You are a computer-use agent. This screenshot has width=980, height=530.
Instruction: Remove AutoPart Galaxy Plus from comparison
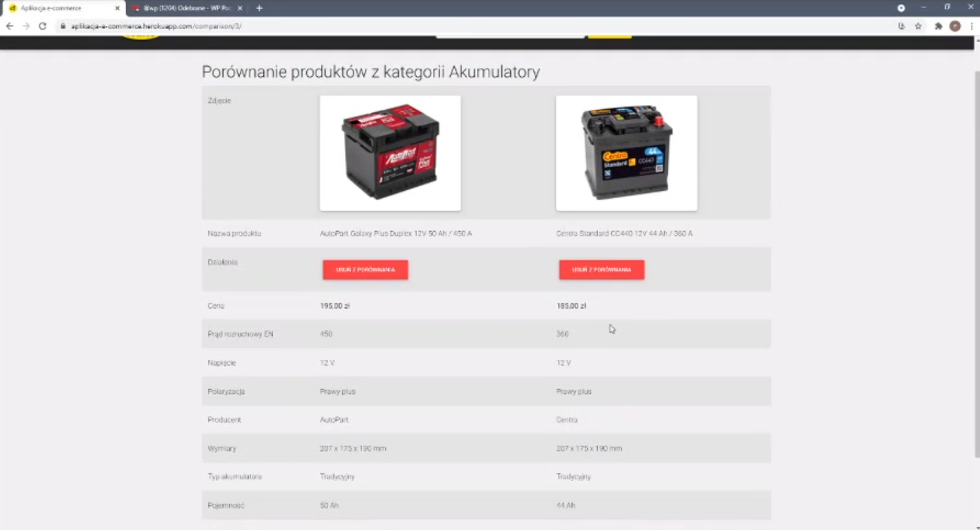(x=365, y=270)
